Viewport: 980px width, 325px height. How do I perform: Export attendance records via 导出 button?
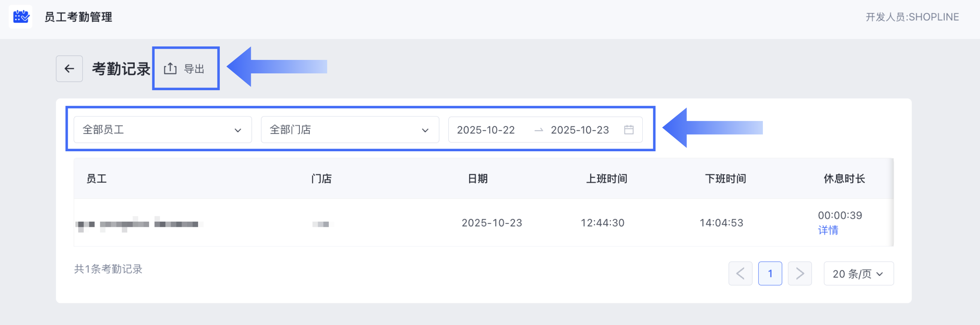[x=185, y=69]
